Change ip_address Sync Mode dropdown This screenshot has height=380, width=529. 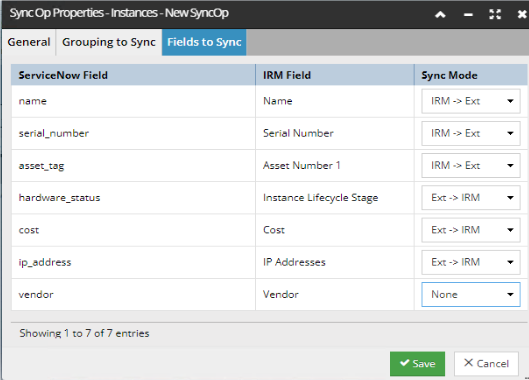click(x=471, y=262)
